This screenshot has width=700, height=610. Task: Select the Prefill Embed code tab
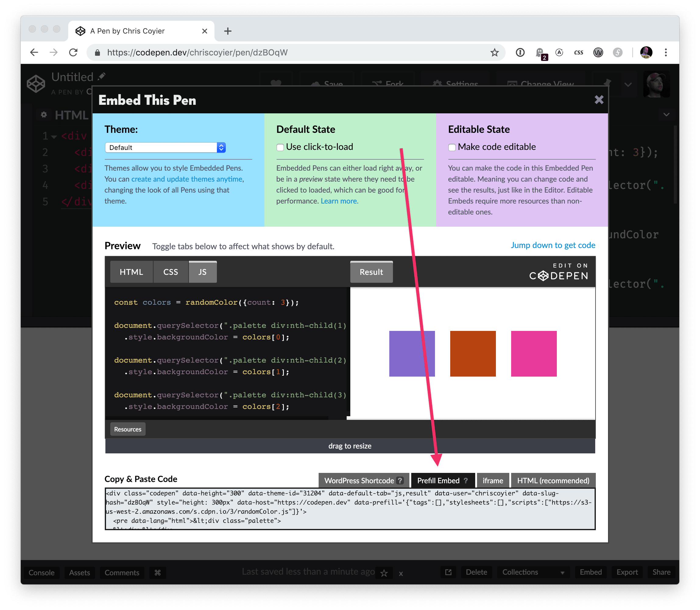coord(443,480)
